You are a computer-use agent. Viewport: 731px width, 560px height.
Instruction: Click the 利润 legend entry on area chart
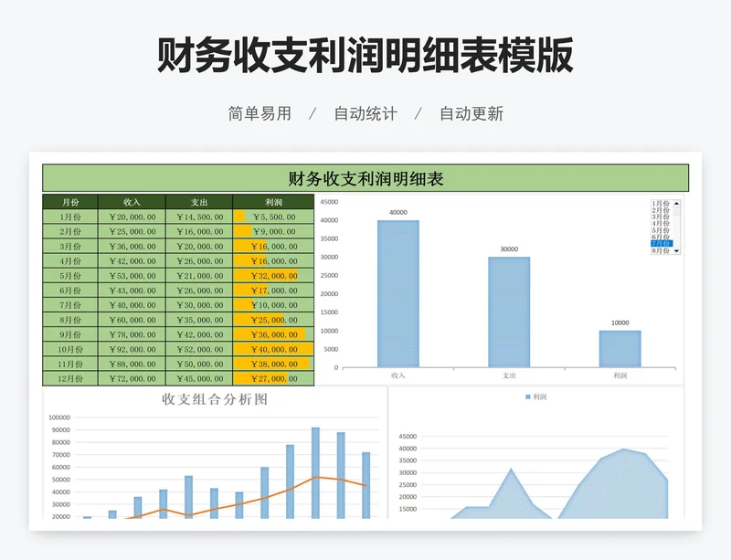point(535,396)
